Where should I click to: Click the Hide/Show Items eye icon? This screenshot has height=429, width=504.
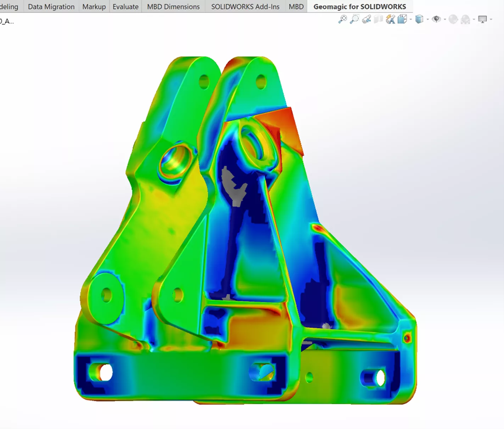coord(436,19)
